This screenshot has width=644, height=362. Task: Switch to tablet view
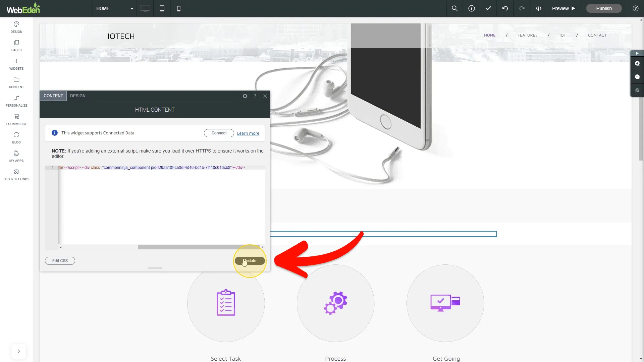pos(162,8)
